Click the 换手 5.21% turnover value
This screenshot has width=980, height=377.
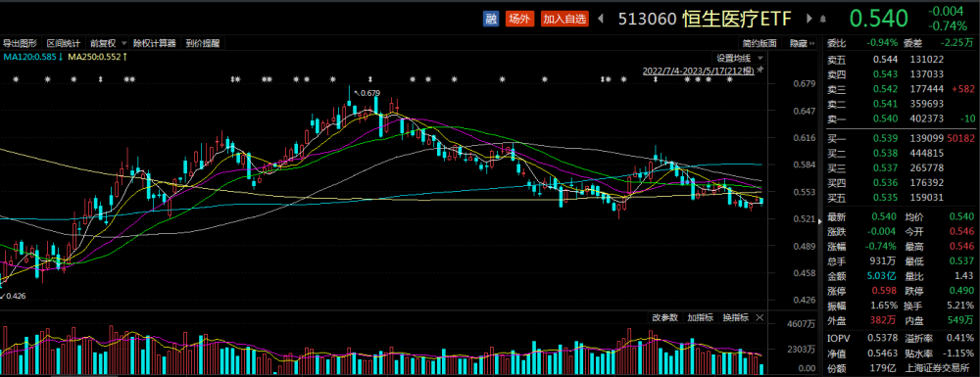click(x=960, y=306)
